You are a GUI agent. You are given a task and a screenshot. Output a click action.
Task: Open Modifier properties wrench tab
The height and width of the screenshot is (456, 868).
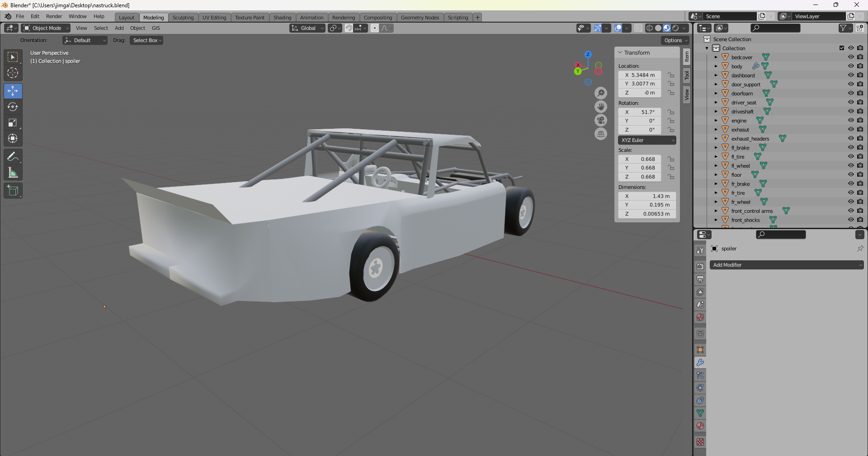tap(700, 362)
